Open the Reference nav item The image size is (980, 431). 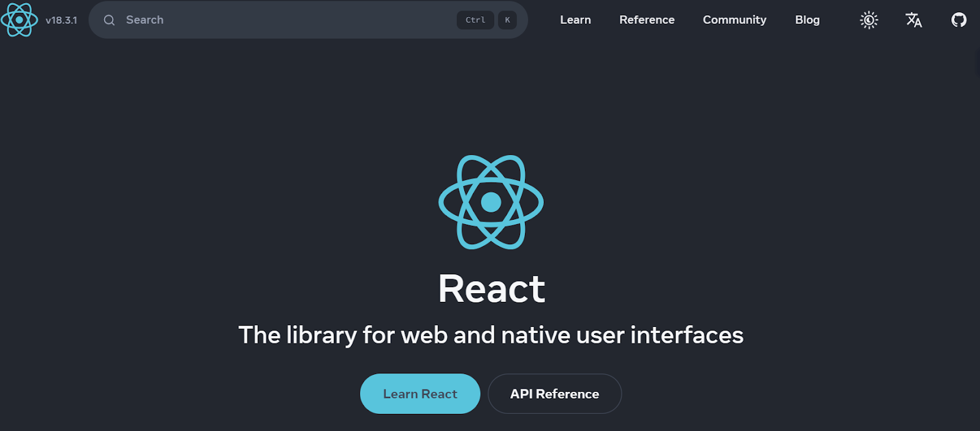coord(647,20)
